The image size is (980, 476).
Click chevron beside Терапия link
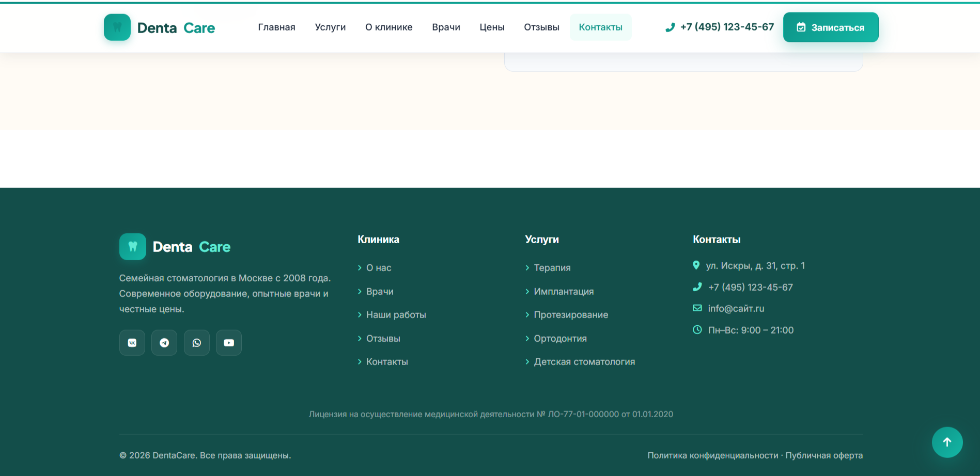click(527, 268)
